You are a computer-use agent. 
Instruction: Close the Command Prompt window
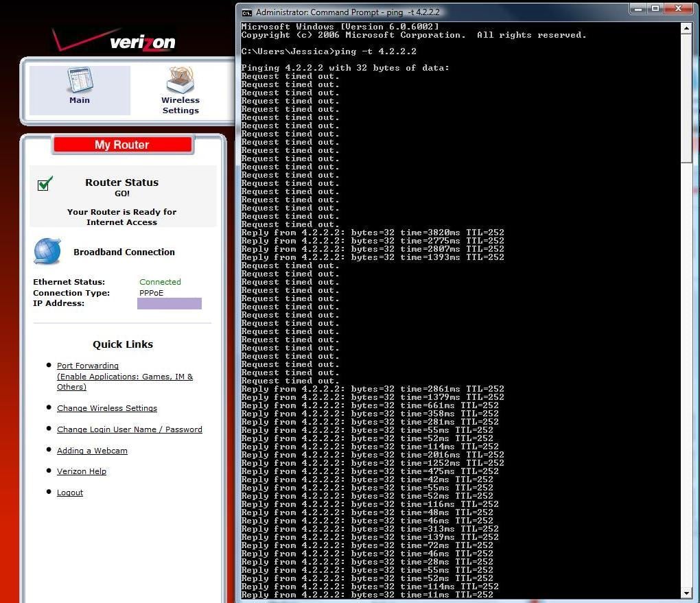click(678, 8)
